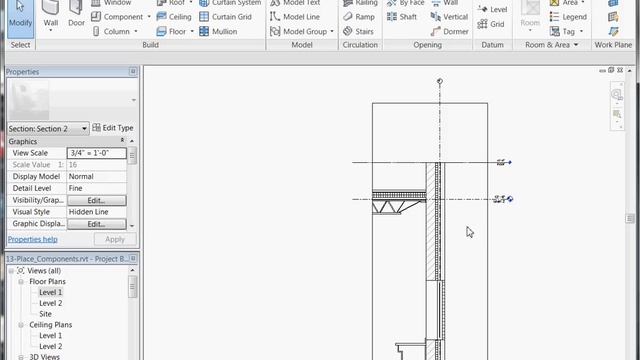Open the Component tool dropdown arrow
The image size is (640, 360).
pos(149,17)
